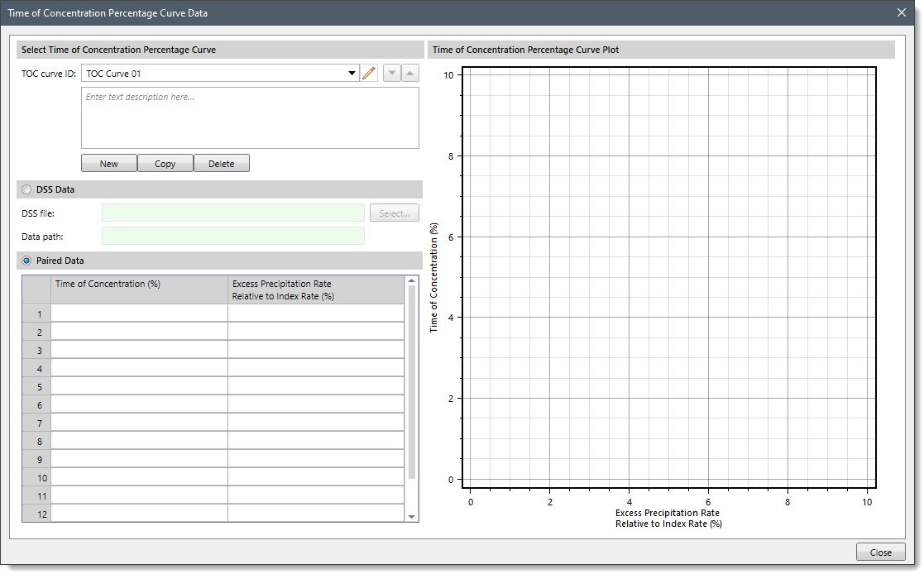
Task: Click row 1 Excess Precipitation Rate cell
Action: (x=316, y=313)
